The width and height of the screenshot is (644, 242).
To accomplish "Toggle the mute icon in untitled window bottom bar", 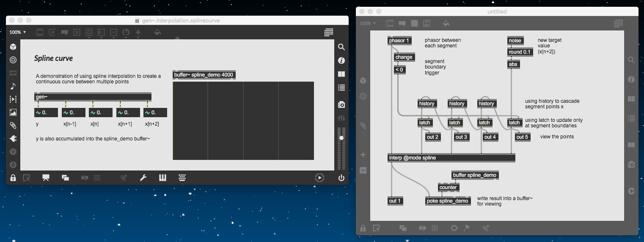I will 422,228.
